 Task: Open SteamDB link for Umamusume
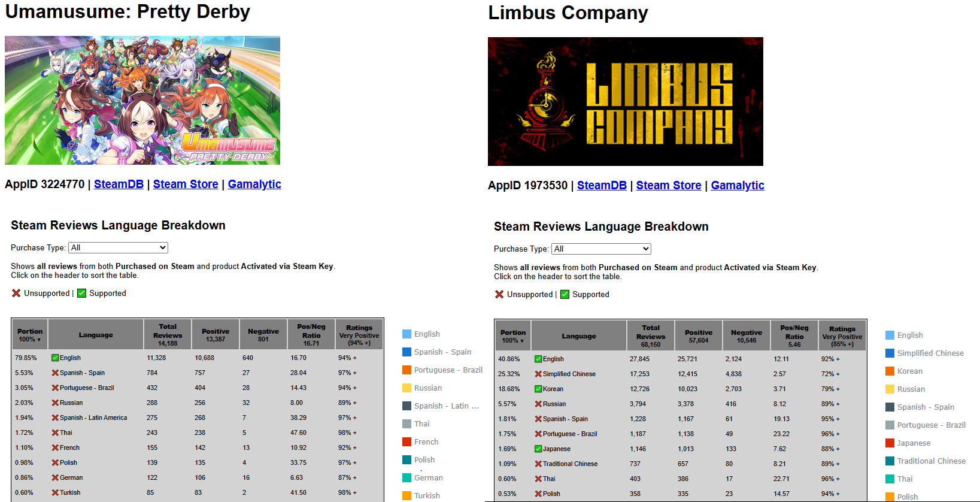click(119, 185)
